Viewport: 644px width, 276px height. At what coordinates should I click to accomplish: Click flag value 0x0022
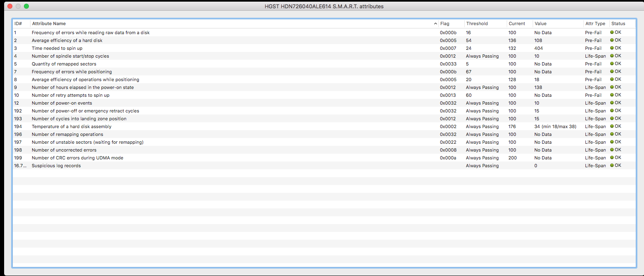point(448,142)
